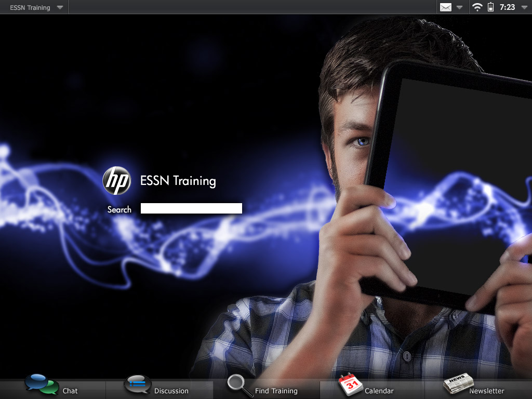Click the mail envelope icon in status bar
The height and width of the screenshot is (399, 532).
click(446, 7)
